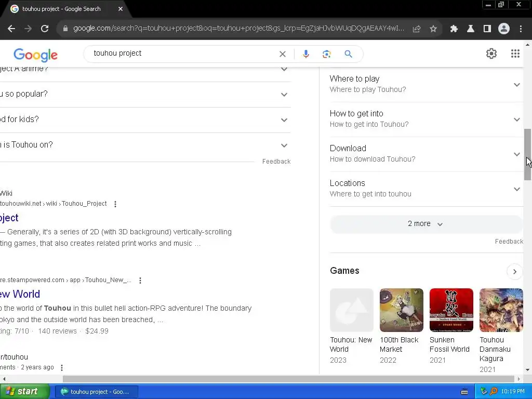Click the r/touhou result source

(x=14, y=357)
